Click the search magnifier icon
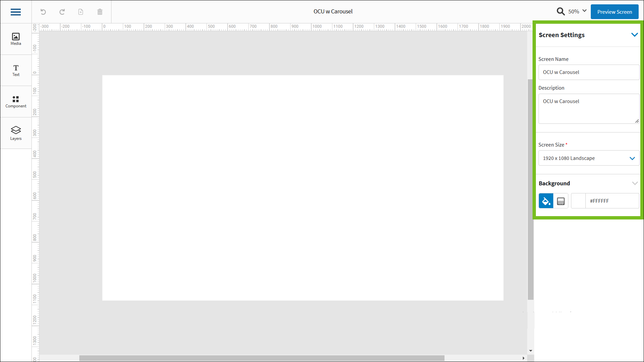644x362 pixels. pos(561,11)
